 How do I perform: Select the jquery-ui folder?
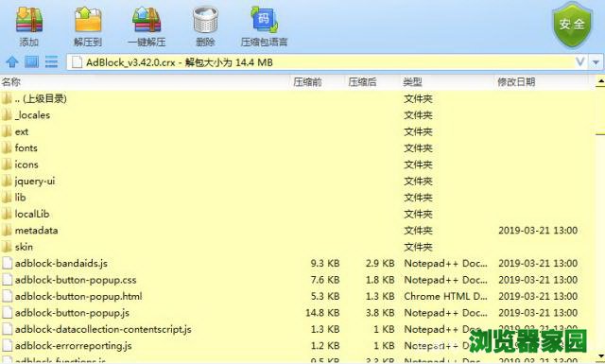pyautogui.click(x=297, y=181)
